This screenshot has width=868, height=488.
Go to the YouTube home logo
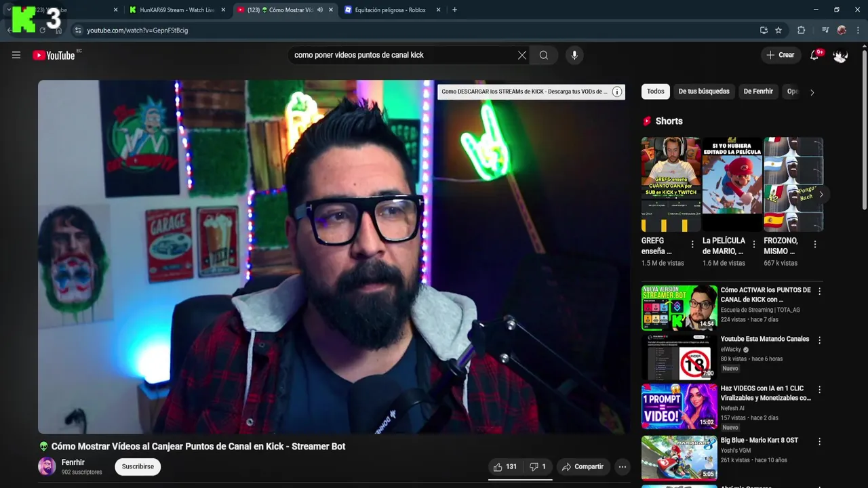53,55
